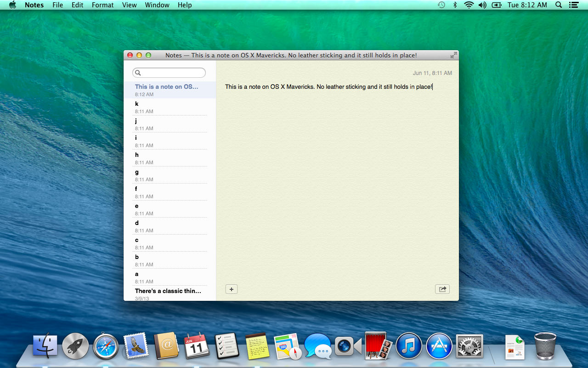Open the View menu
The image size is (588, 368).
tap(130, 5)
